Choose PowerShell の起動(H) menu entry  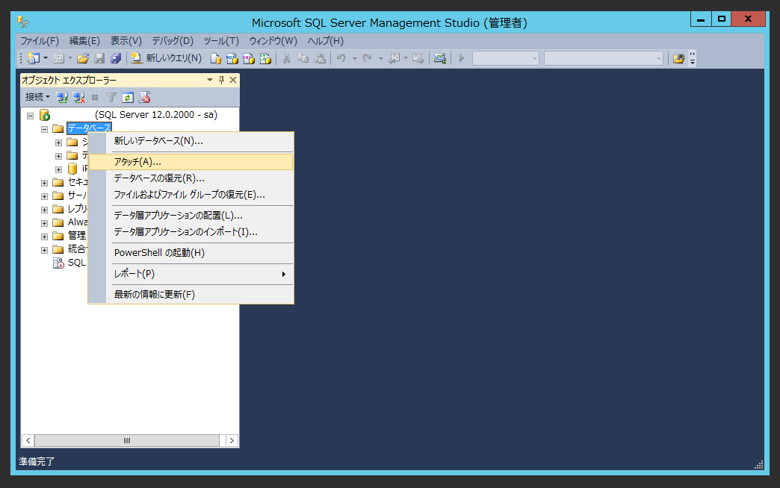click(191, 253)
